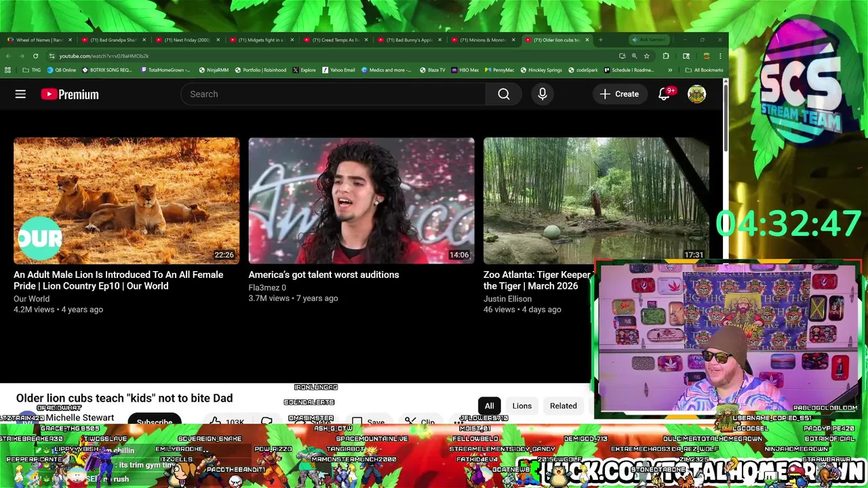Click the install/cast icon in the address bar
Viewport: 868px width, 488px height.
(x=622, y=56)
